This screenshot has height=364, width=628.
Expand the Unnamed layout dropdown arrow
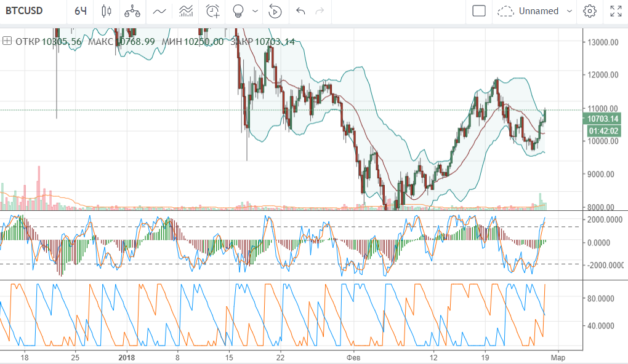tap(570, 11)
